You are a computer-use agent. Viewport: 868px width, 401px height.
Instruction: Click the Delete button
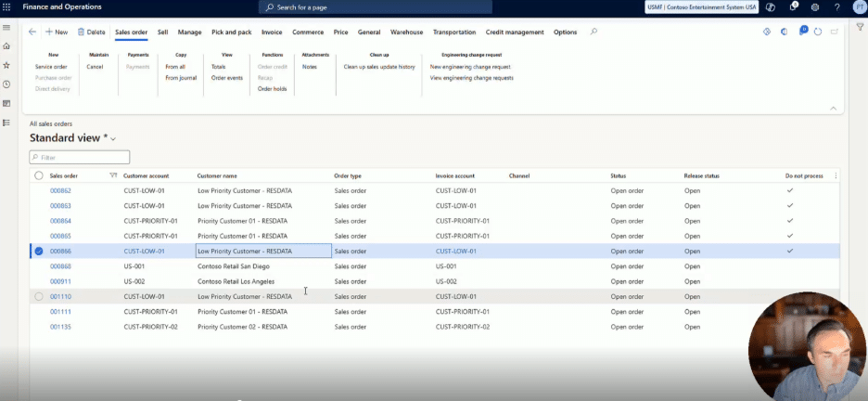pyautogui.click(x=91, y=32)
